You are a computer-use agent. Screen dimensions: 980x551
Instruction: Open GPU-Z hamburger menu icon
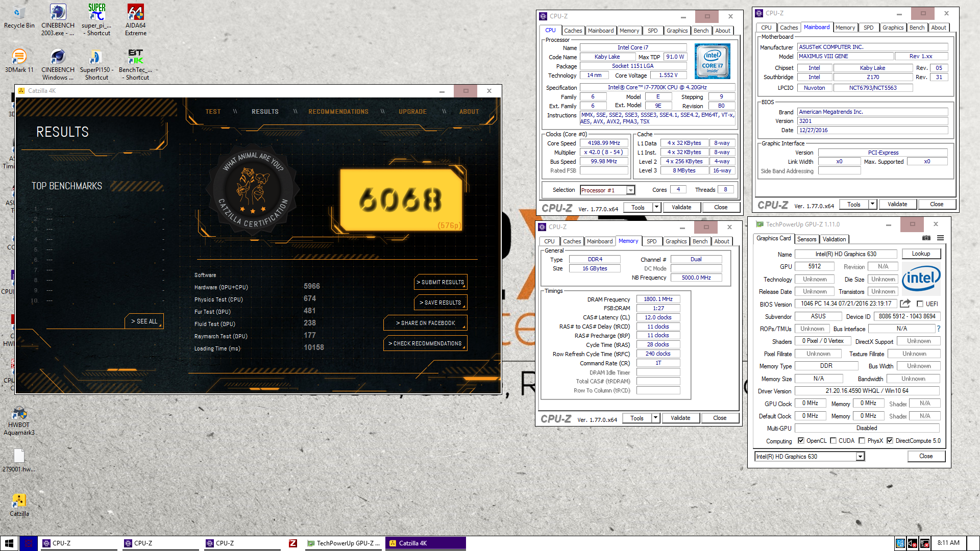coord(940,238)
